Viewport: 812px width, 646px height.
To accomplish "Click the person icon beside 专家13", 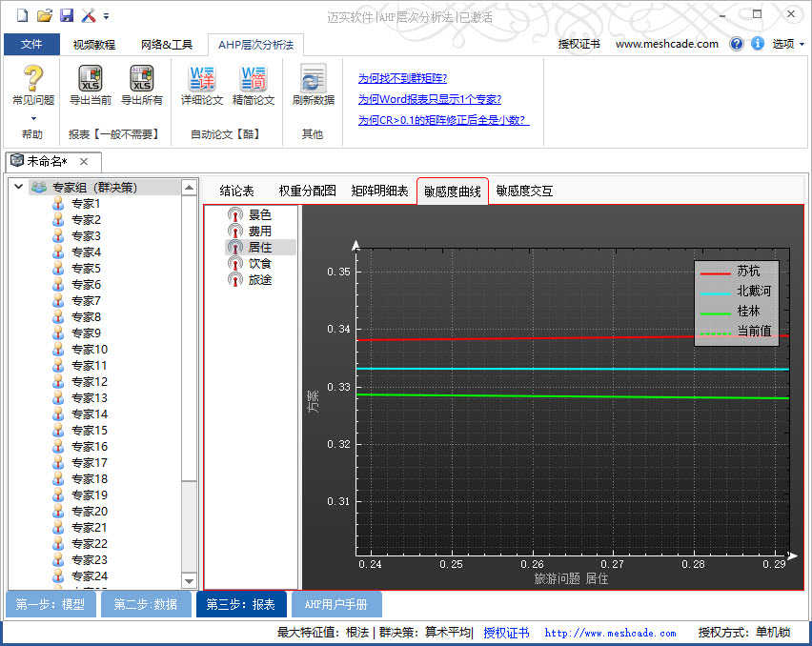I will click(x=58, y=398).
